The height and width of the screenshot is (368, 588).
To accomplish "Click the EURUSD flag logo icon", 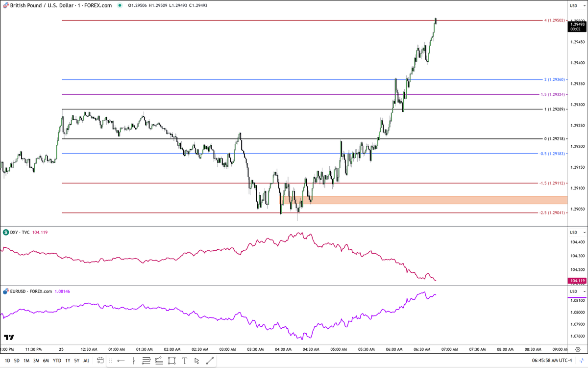I will pos(5,291).
